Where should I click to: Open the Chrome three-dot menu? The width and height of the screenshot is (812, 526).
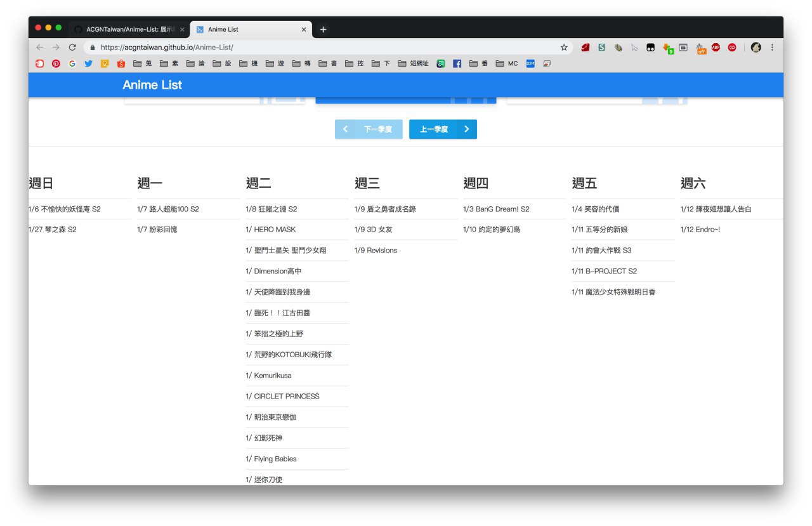point(772,48)
